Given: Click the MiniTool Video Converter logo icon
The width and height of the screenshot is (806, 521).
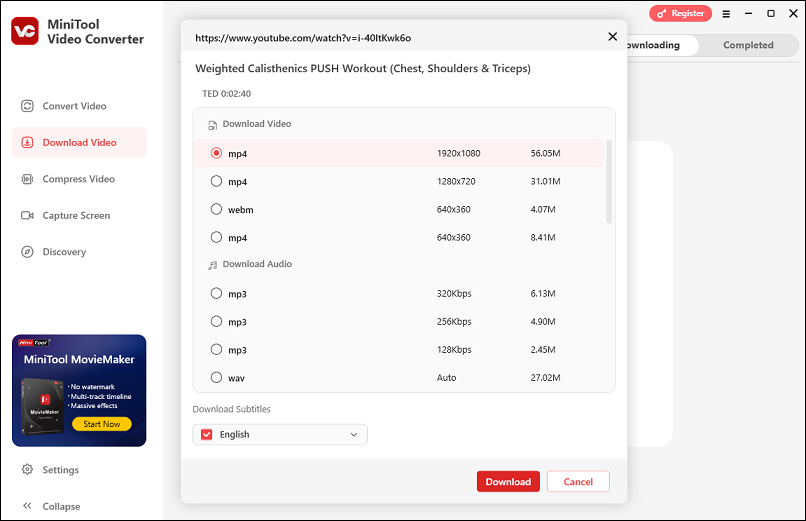Looking at the screenshot, I should coord(25,31).
